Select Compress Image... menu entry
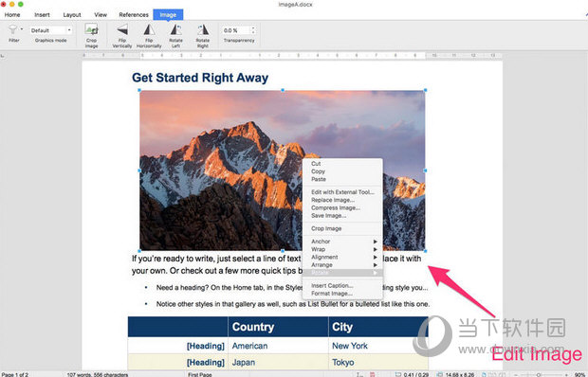Image resolution: width=588 pixels, height=377 pixels. tap(342, 207)
